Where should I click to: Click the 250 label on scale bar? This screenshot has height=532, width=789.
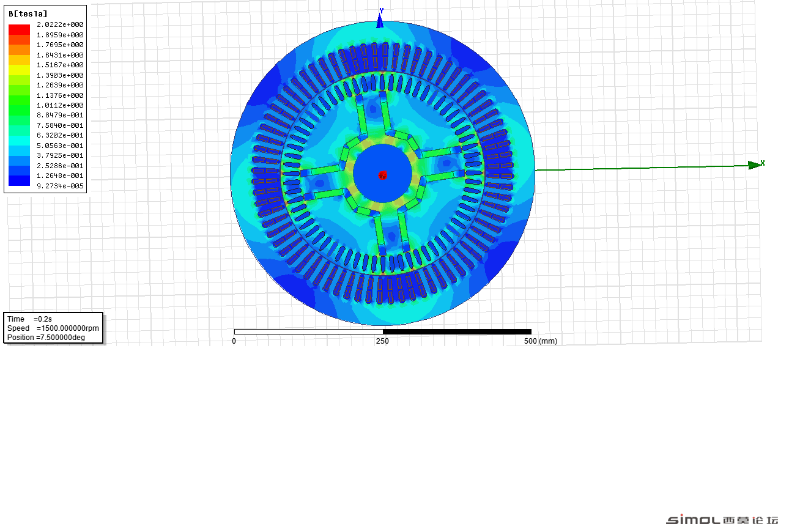[382, 341]
